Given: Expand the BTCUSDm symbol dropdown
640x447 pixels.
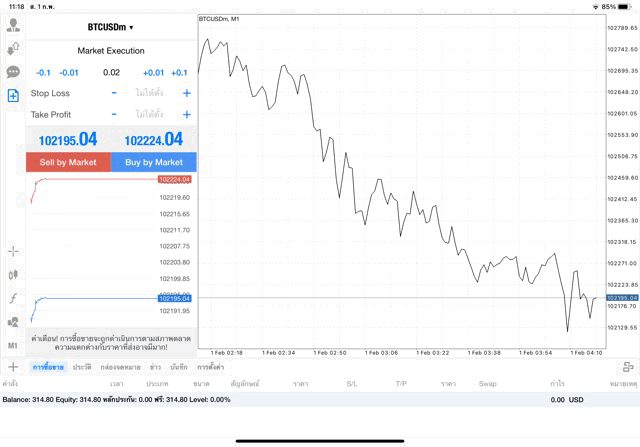Looking at the screenshot, I should 111,27.
